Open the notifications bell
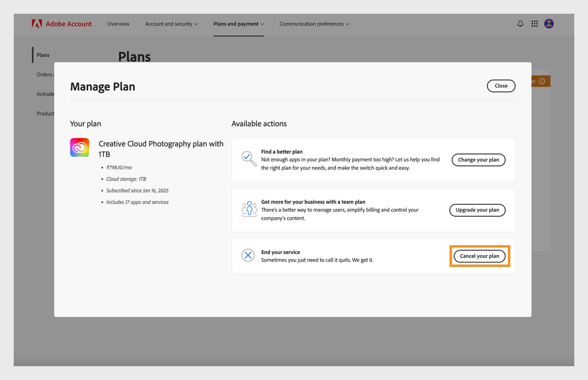 pos(520,24)
